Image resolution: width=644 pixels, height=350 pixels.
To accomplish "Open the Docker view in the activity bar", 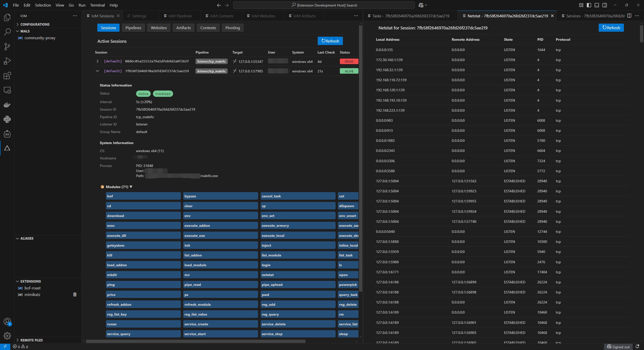I will click(x=7, y=105).
